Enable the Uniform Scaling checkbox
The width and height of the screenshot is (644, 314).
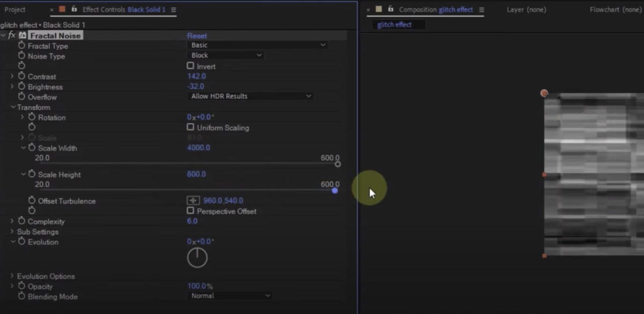(x=190, y=127)
